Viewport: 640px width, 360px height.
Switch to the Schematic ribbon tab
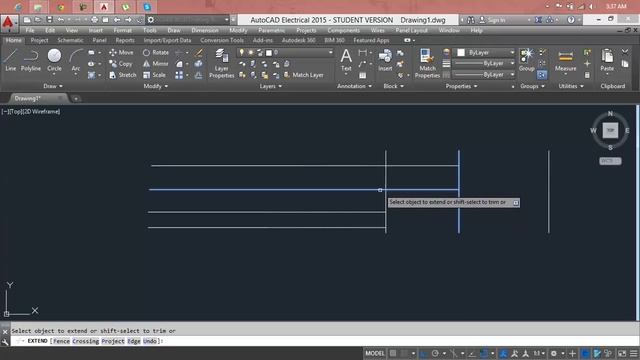pyautogui.click(x=70, y=40)
